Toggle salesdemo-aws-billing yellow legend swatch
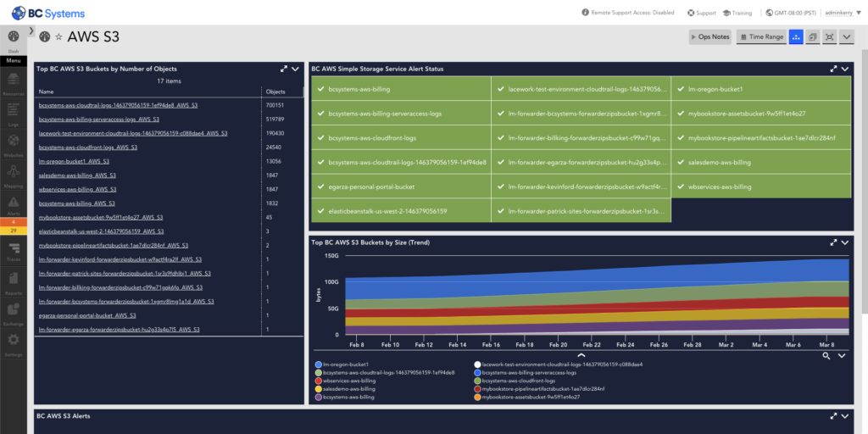868x434 pixels. pyautogui.click(x=319, y=389)
